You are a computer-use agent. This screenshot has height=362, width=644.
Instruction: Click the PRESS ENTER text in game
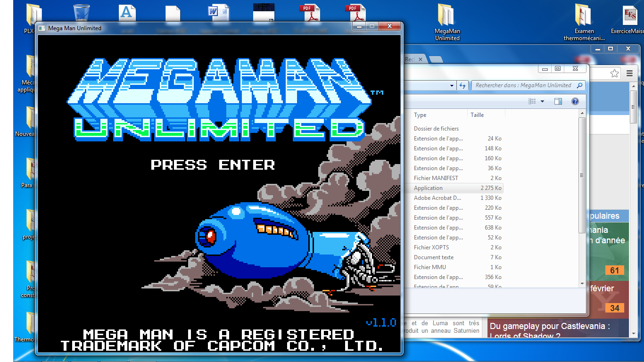click(x=213, y=165)
